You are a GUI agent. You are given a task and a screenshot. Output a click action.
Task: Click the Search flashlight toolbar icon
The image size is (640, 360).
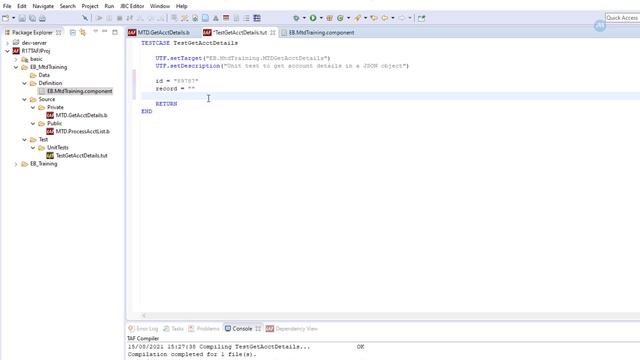[358, 18]
